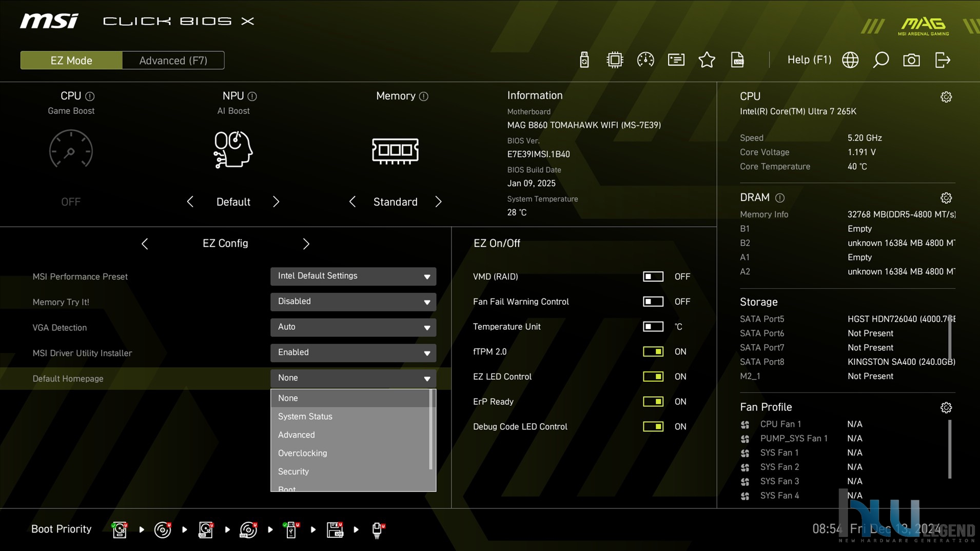Viewport: 980px width, 551px height.
Task: Disable fTPM 2.0 switch
Action: [653, 351]
